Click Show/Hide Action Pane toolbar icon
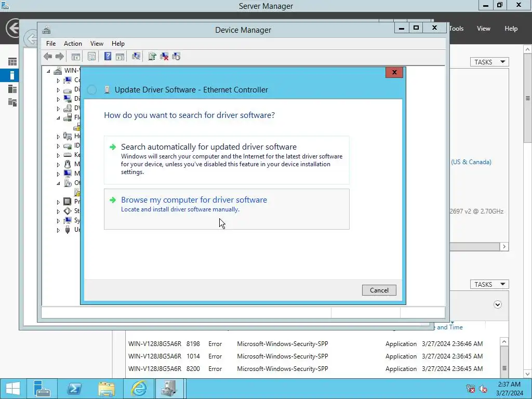Screen dimensions: 532x399 coord(120,56)
